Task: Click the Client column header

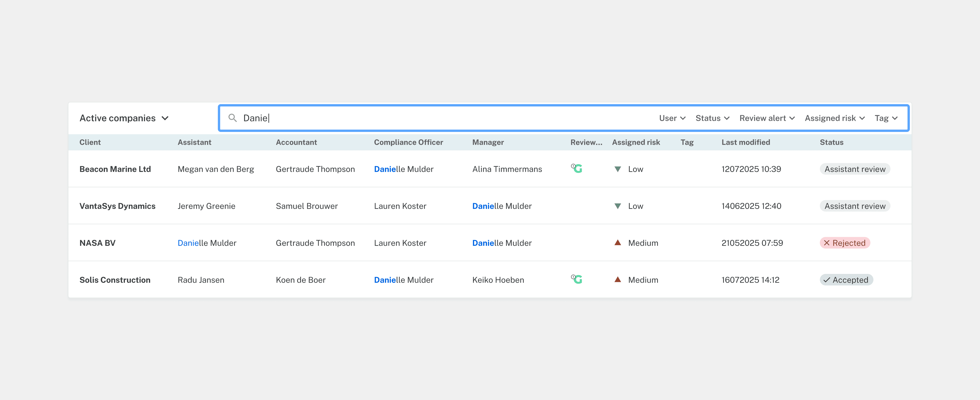Action: click(x=90, y=142)
